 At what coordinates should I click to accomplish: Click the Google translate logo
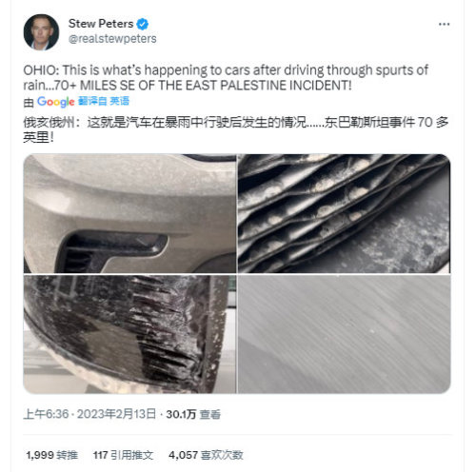pyautogui.click(x=56, y=102)
